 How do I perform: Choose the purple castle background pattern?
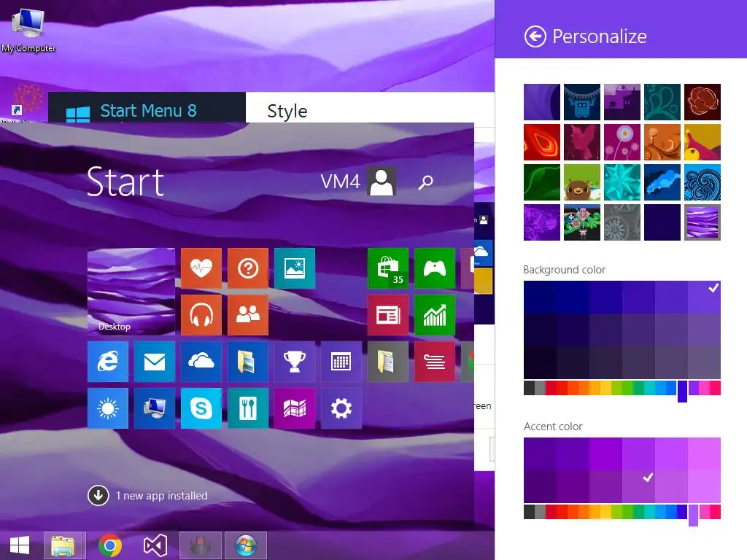point(622,102)
